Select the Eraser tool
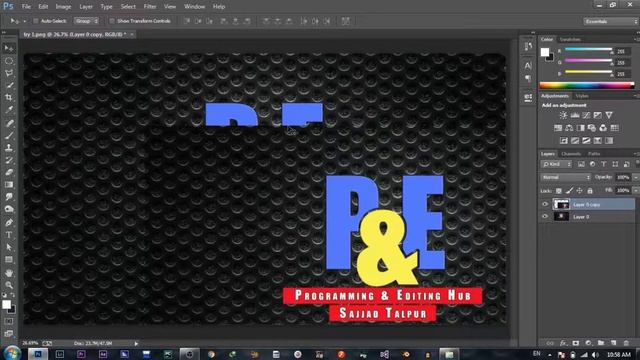 [9, 172]
